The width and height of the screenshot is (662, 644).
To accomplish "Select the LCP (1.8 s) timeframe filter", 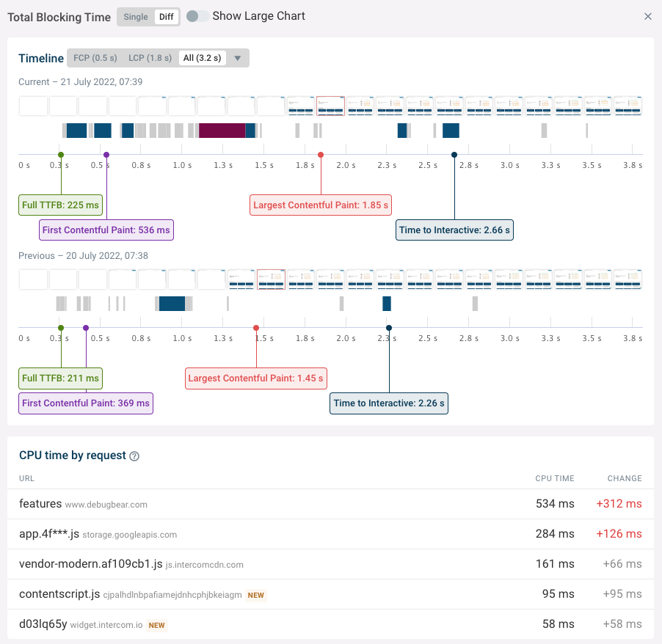I will coord(150,57).
